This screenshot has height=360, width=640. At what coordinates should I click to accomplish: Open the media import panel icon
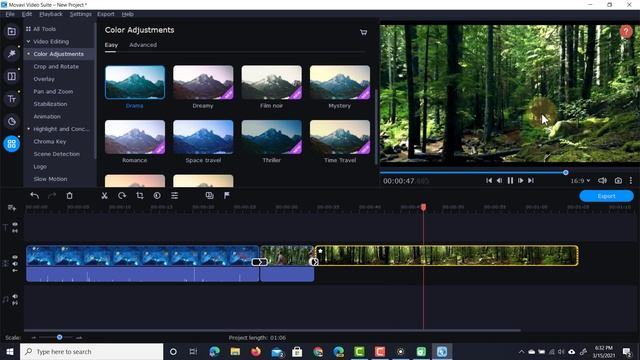click(x=11, y=31)
